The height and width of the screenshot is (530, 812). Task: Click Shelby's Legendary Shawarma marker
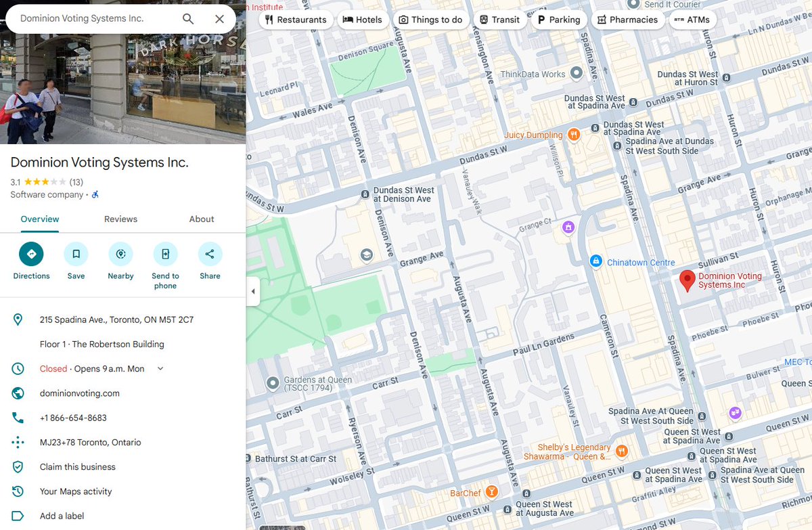621,451
